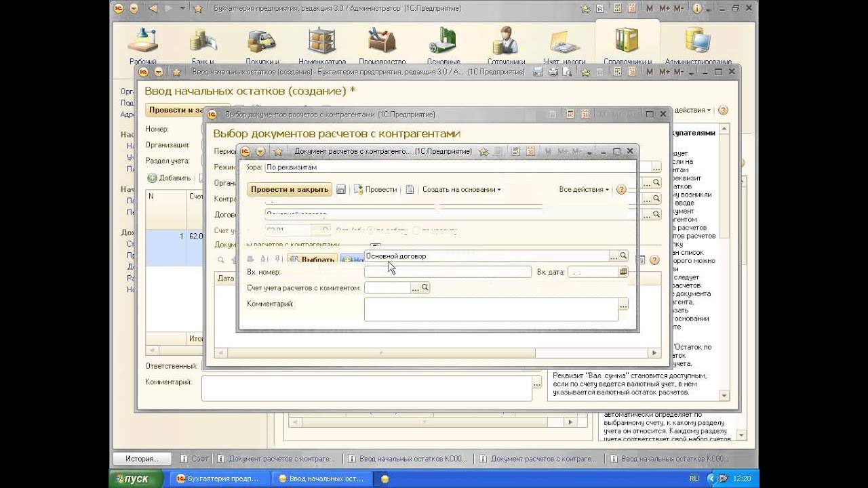Screen dimensions: 868x488
Task: Click the По реквизитам field
Action: tap(450, 167)
